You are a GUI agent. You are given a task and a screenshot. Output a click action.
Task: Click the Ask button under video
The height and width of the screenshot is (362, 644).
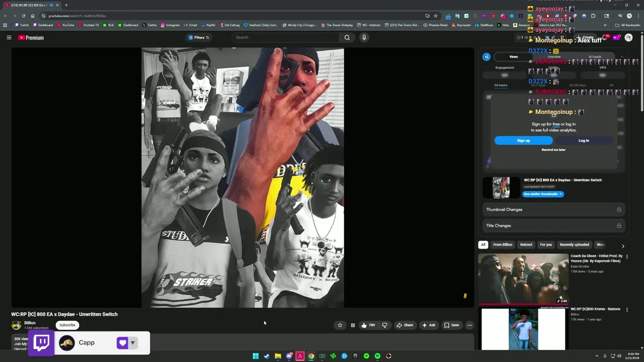[429, 325]
